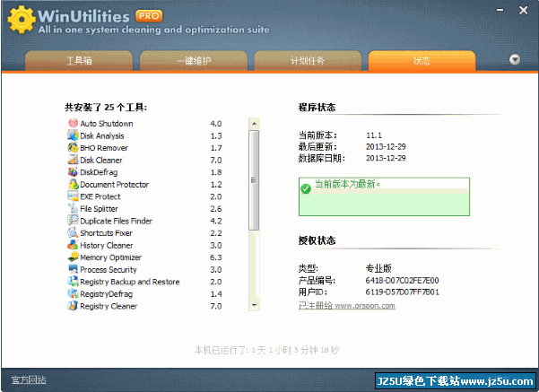
Task: Click the green checkmark status icon
Action: click(x=306, y=188)
